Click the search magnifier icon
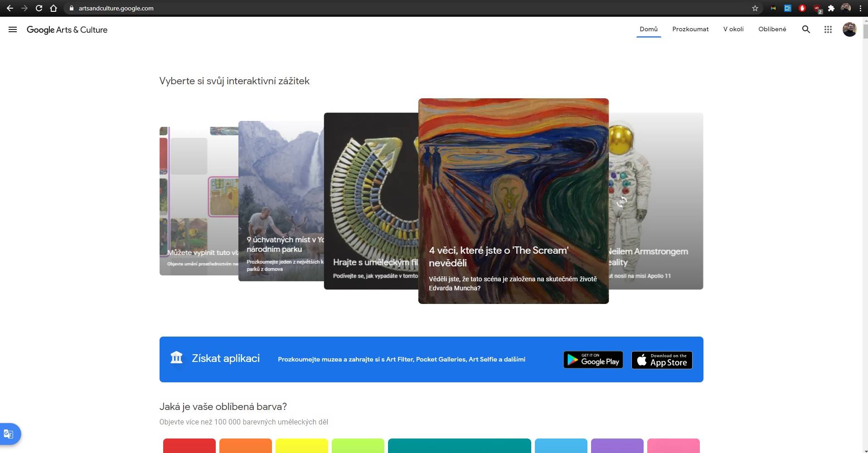The image size is (868, 453). pos(806,29)
